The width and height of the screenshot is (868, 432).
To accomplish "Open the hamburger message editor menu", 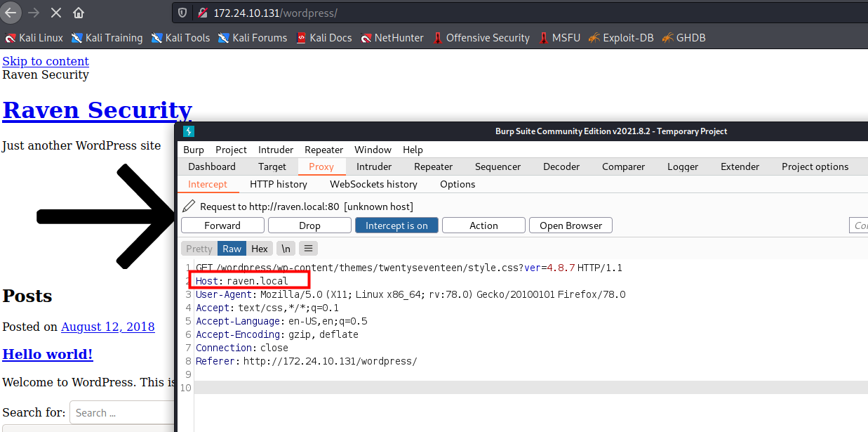I will click(308, 249).
